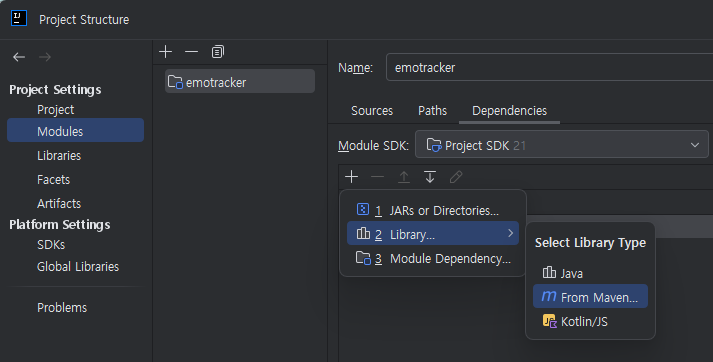Open Project settings section

(55, 110)
